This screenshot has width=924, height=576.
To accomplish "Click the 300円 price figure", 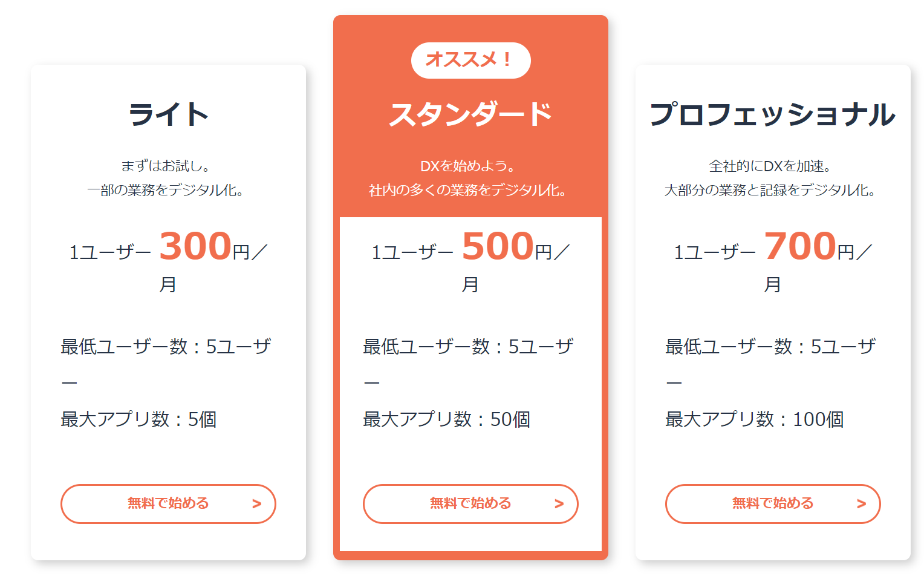I will [x=196, y=247].
